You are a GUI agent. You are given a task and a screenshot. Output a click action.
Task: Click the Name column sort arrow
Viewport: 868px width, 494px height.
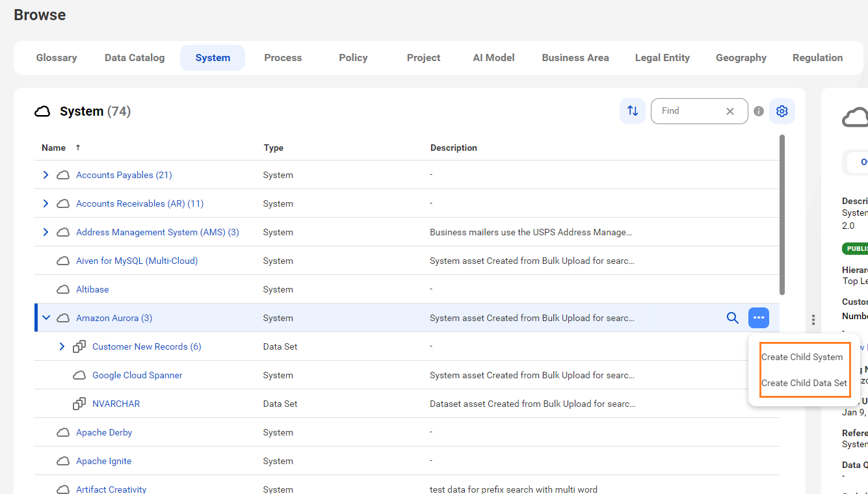coord(78,148)
